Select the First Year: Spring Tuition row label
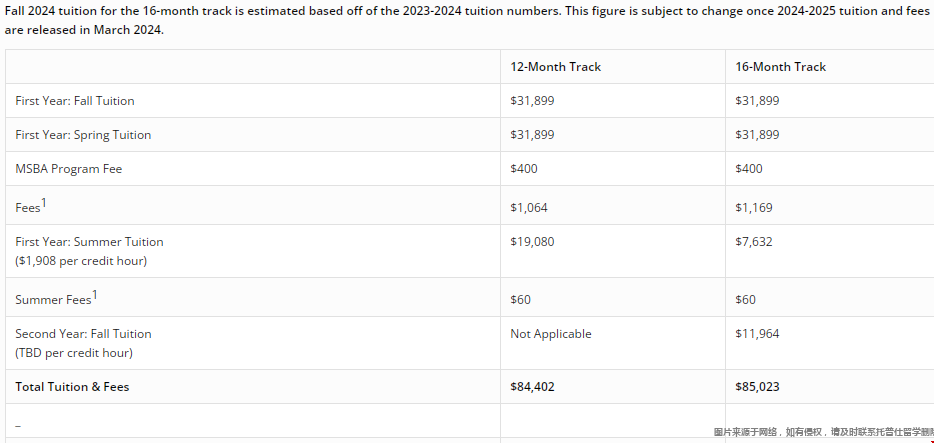The width and height of the screenshot is (934, 443). (x=83, y=135)
